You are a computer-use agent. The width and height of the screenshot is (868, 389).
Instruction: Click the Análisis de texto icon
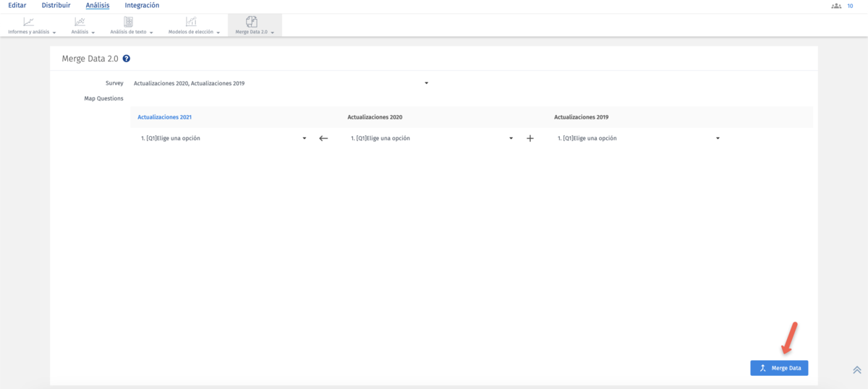coord(128,22)
